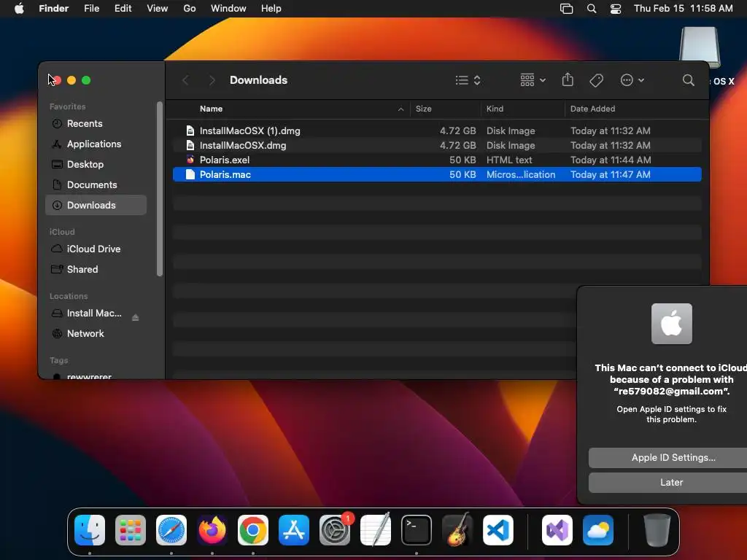This screenshot has height=560, width=747.
Task: Open the View menu
Action: pos(158,9)
